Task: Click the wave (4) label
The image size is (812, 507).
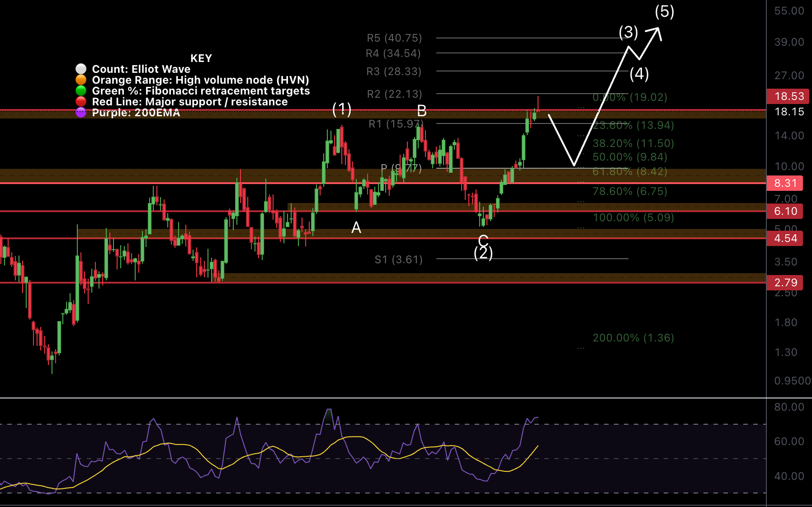Action: [x=639, y=74]
